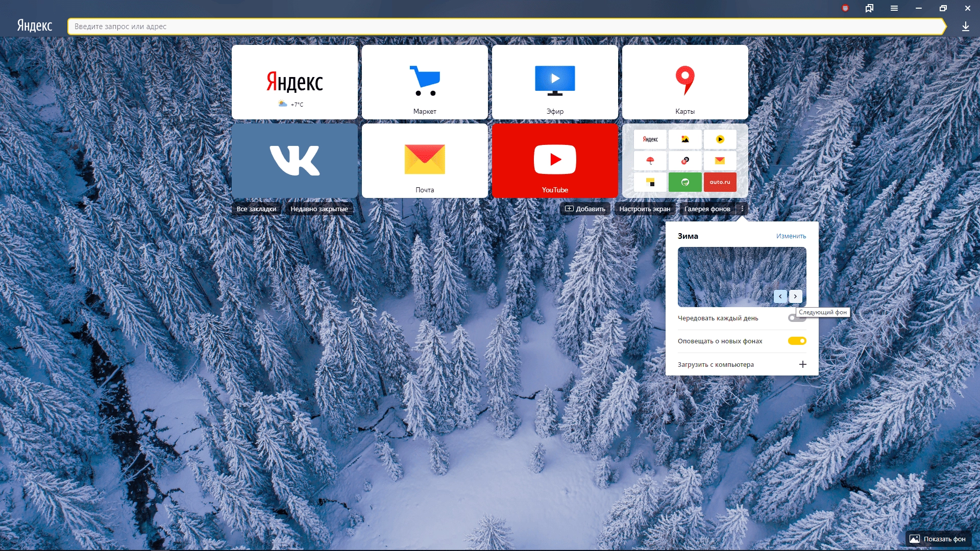Open the VK tile
Image resolution: width=980 pixels, height=551 pixels.
coord(295,161)
